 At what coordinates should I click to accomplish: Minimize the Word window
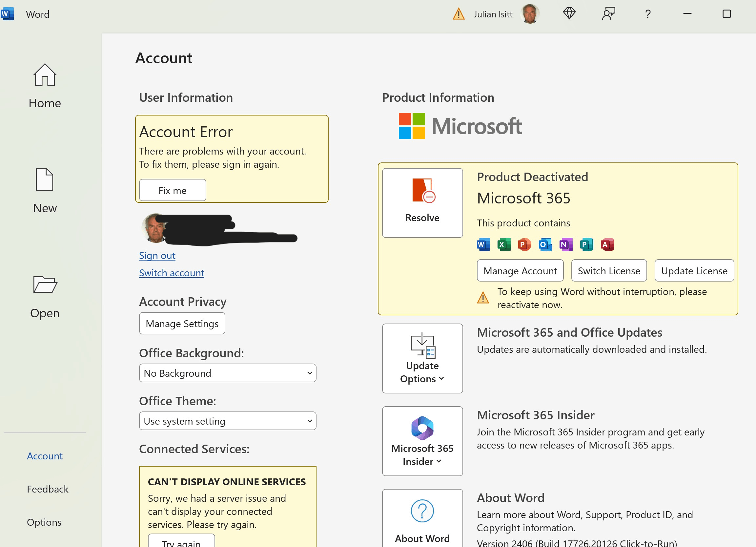click(x=687, y=14)
